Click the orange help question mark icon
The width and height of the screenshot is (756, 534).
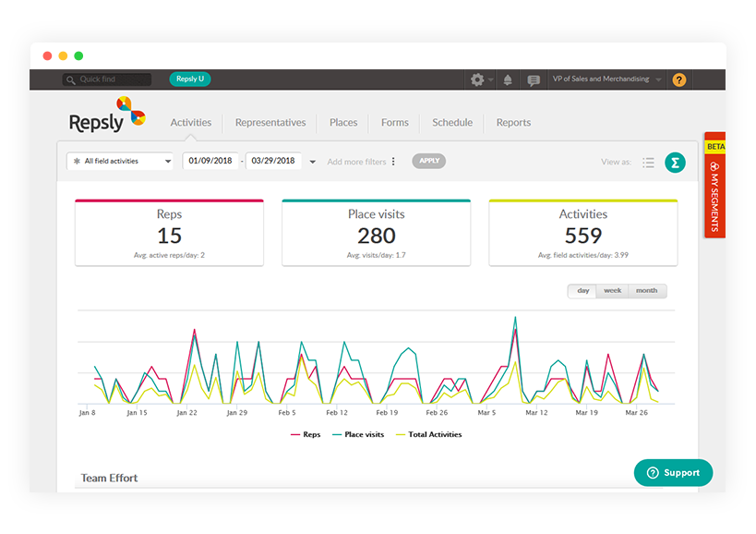point(678,80)
